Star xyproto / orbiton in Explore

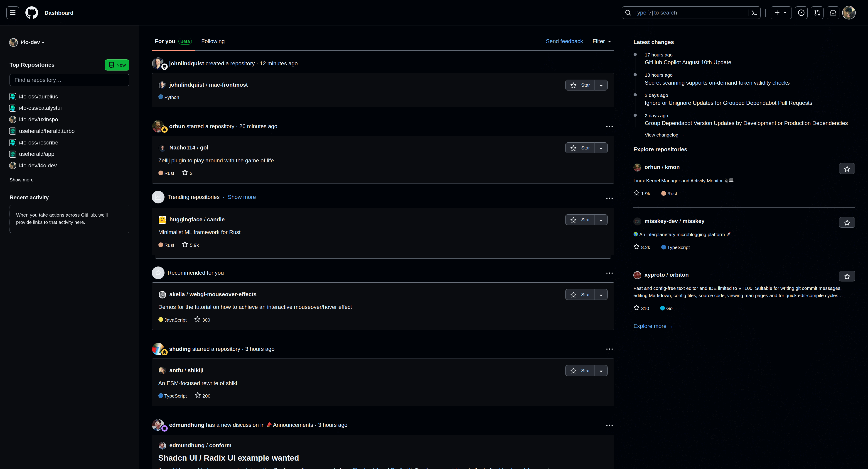(x=847, y=276)
